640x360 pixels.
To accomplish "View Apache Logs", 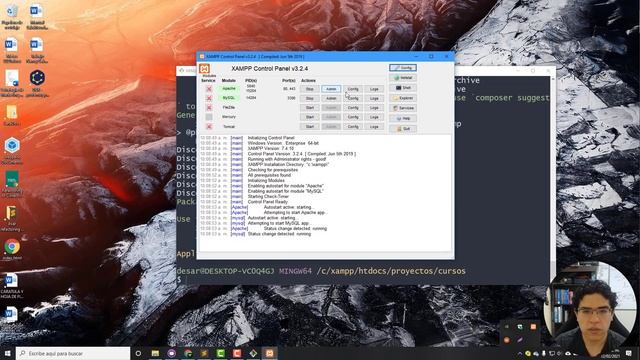I will coord(374,89).
